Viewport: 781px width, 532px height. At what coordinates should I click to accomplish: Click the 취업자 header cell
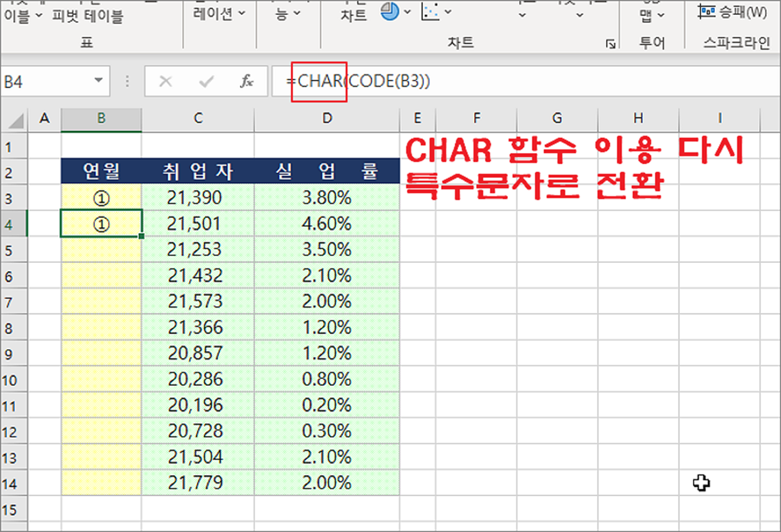tap(198, 172)
